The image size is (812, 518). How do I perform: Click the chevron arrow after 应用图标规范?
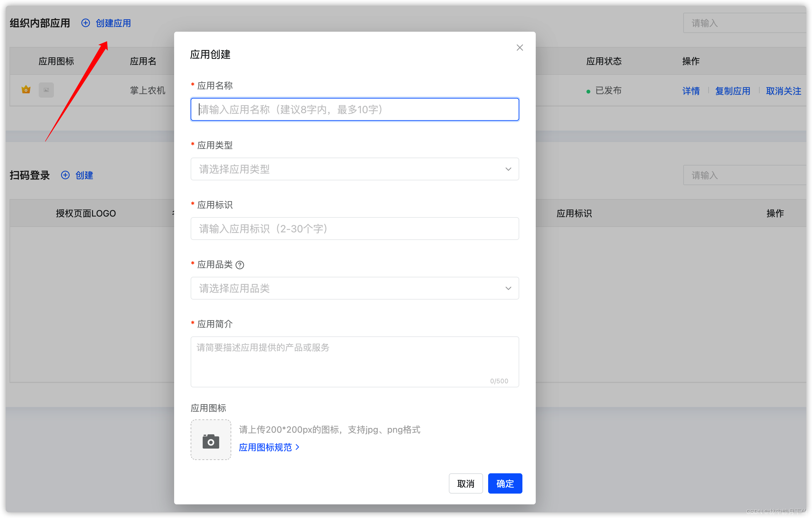click(298, 447)
